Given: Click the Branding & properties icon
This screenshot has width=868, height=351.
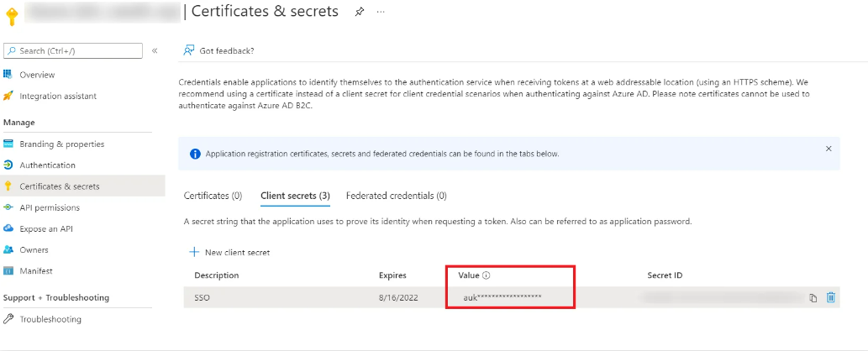Looking at the screenshot, I should [x=8, y=144].
